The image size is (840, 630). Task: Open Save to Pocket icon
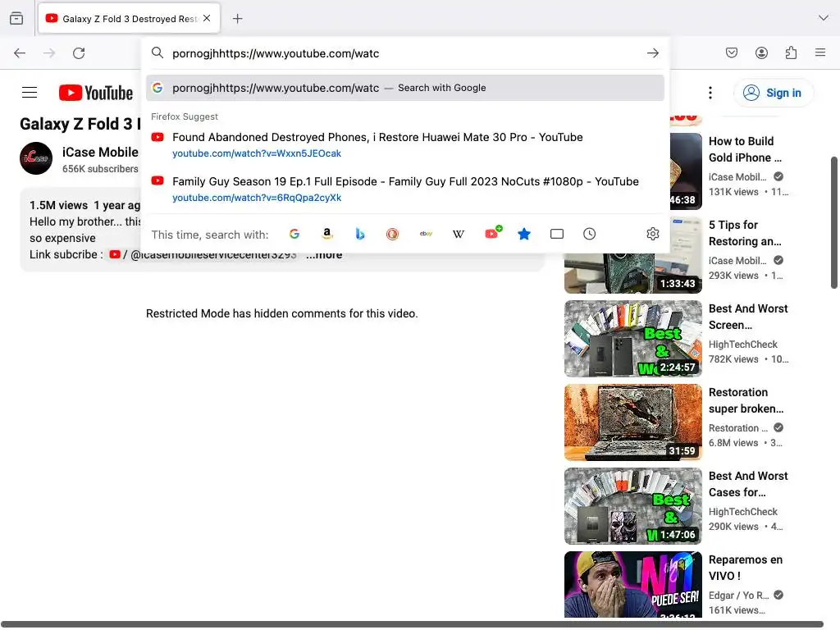coord(732,52)
